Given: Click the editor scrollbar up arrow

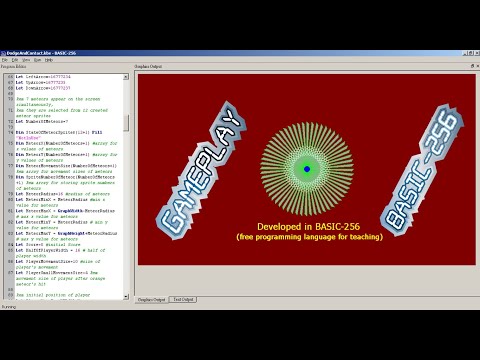Looking at the screenshot, I should coord(126,77).
